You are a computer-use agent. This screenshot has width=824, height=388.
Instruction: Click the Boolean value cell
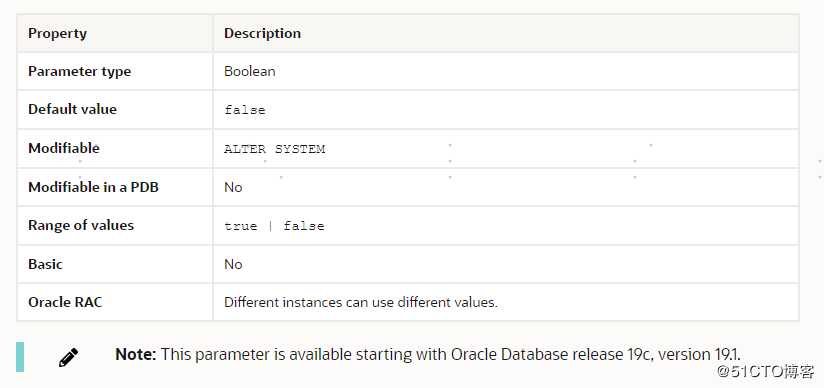tap(250, 72)
